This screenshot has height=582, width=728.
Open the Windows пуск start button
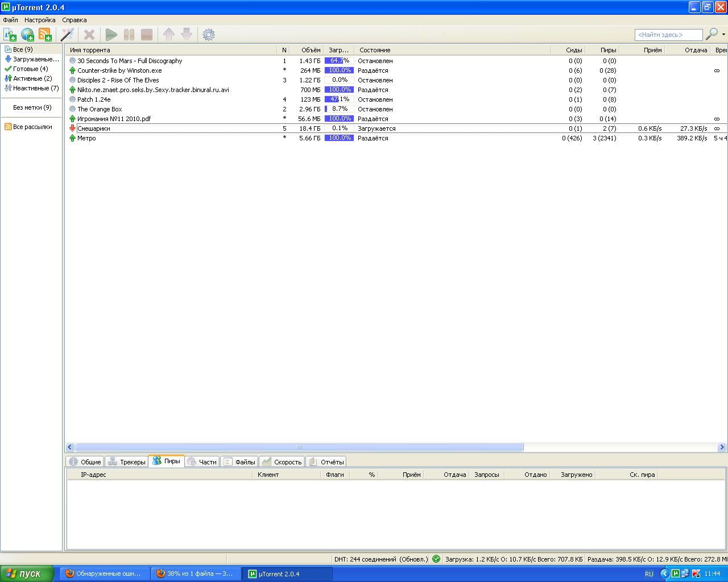click(x=27, y=573)
